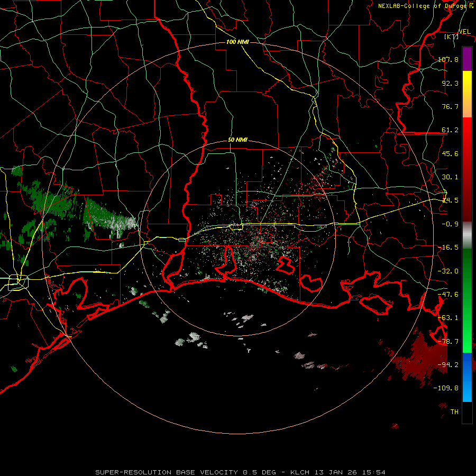Select the [KT] units label

point(452,36)
